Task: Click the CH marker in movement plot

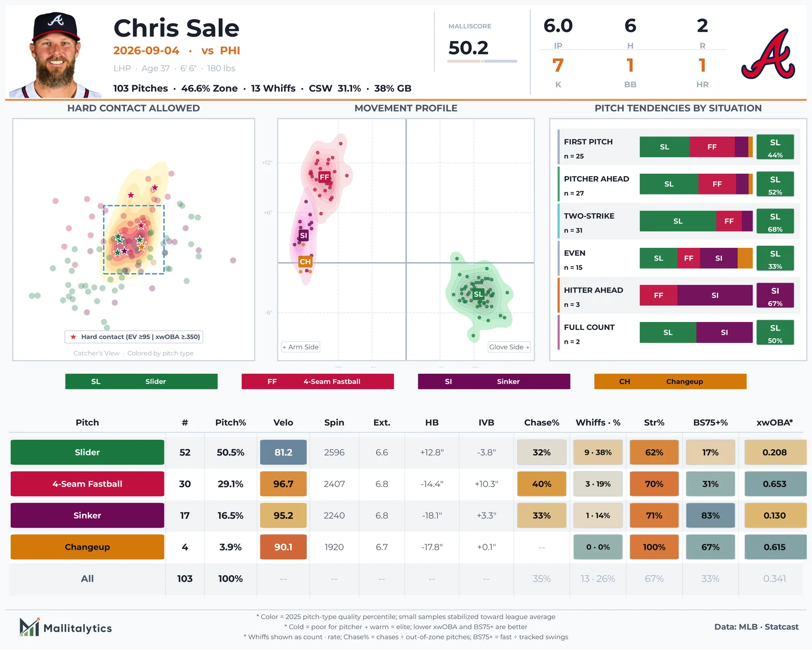Action: pyautogui.click(x=305, y=262)
